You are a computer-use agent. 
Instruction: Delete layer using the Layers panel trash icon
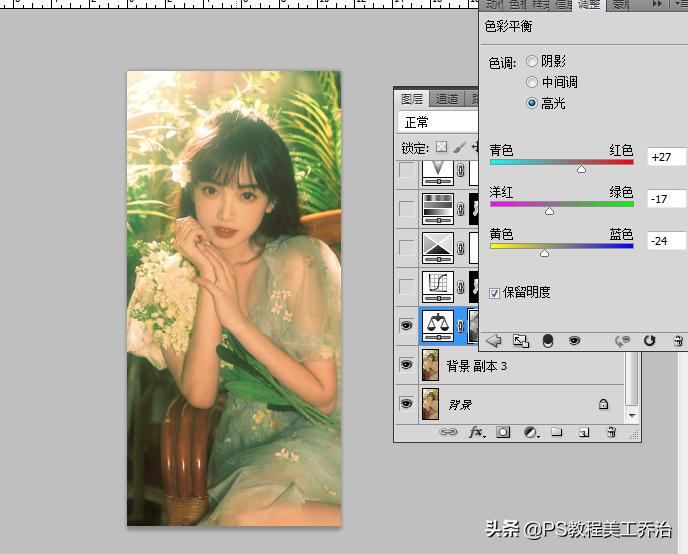pyautogui.click(x=611, y=432)
